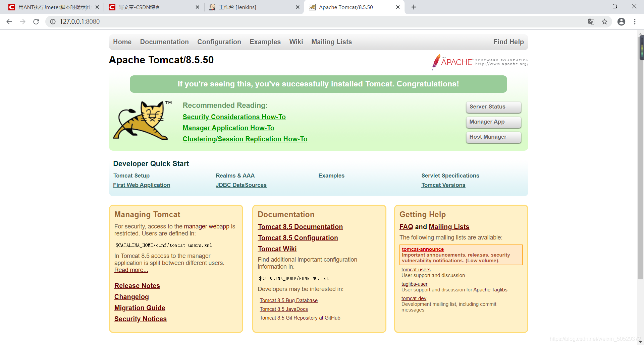Open the Examples quick start link
Image resolution: width=644 pixels, height=345 pixels.
pyautogui.click(x=331, y=176)
